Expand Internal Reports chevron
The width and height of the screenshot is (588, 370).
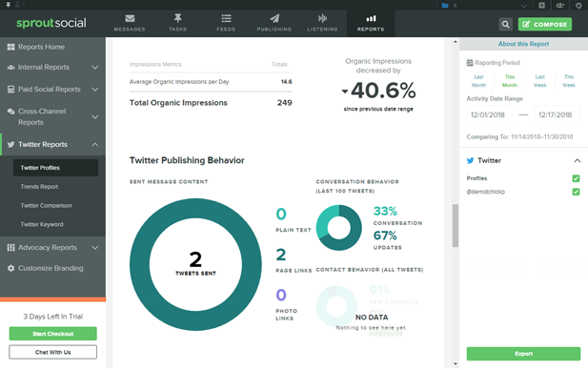click(95, 68)
